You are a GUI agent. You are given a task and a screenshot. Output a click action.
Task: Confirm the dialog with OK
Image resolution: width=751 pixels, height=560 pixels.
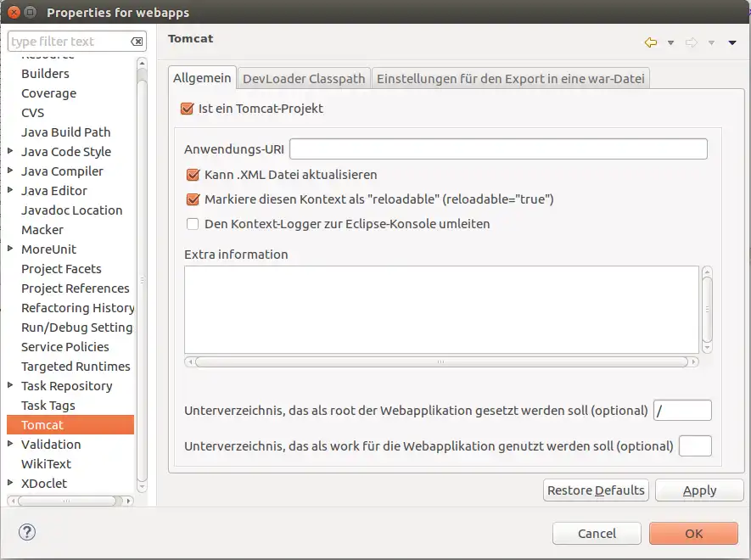tap(693, 534)
